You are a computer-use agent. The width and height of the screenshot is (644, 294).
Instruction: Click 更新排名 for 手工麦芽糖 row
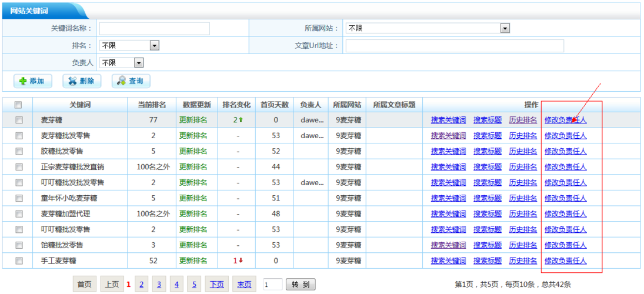point(193,260)
